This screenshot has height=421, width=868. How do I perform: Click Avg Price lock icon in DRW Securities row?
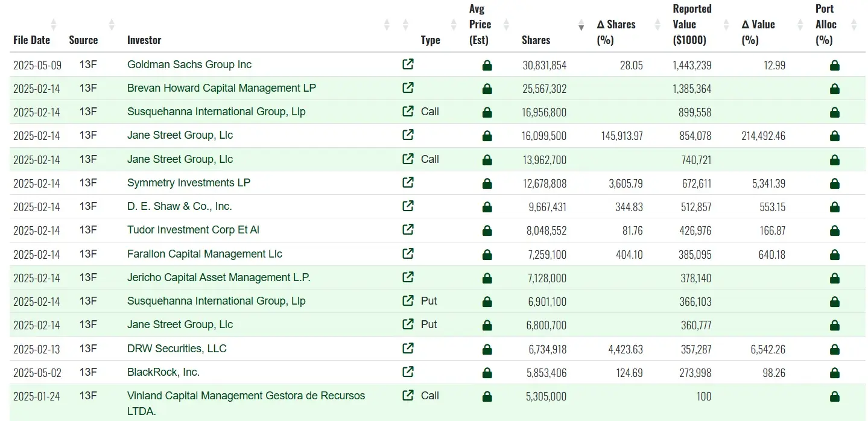pyautogui.click(x=487, y=349)
